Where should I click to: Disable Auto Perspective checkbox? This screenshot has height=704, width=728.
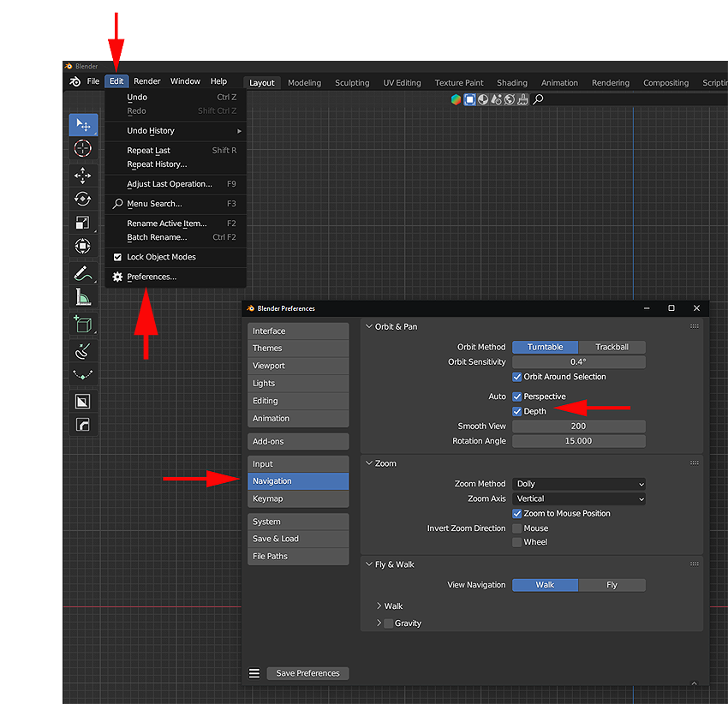point(516,397)
